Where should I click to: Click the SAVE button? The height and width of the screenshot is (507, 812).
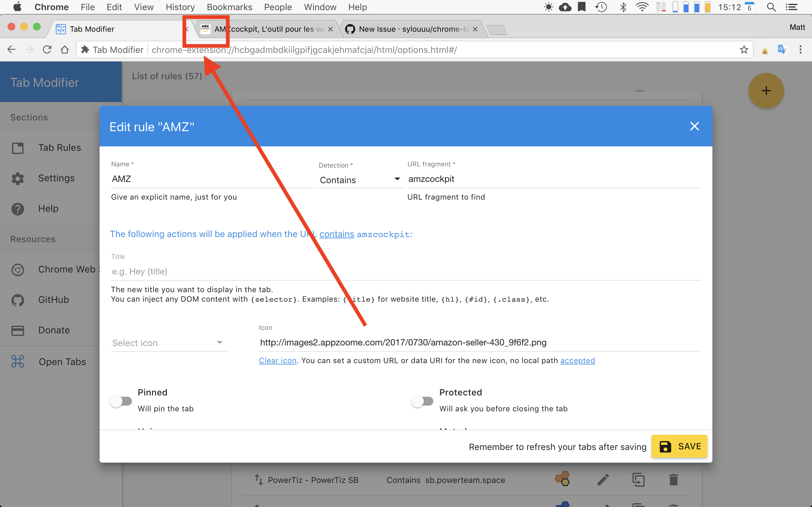tap(679, 446)
